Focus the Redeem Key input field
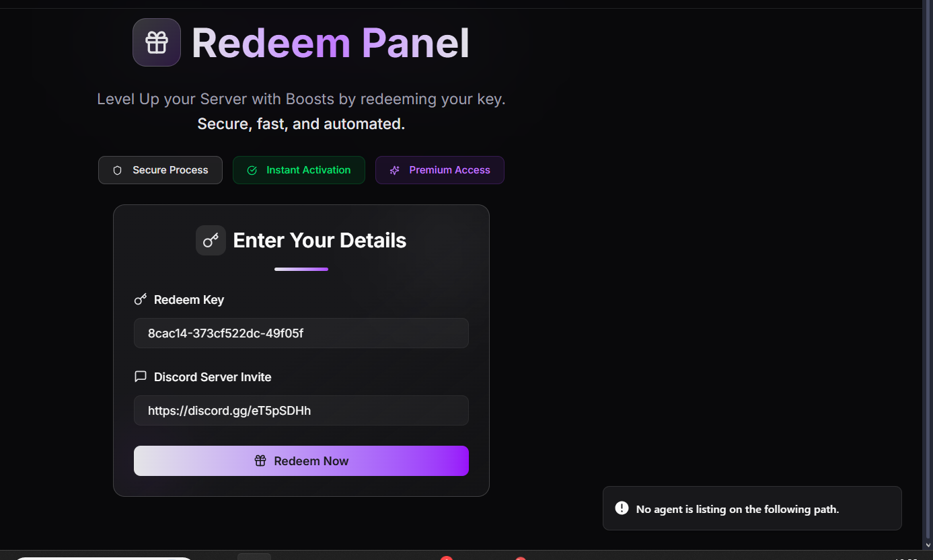933x560 pixels. coord(301,333)
